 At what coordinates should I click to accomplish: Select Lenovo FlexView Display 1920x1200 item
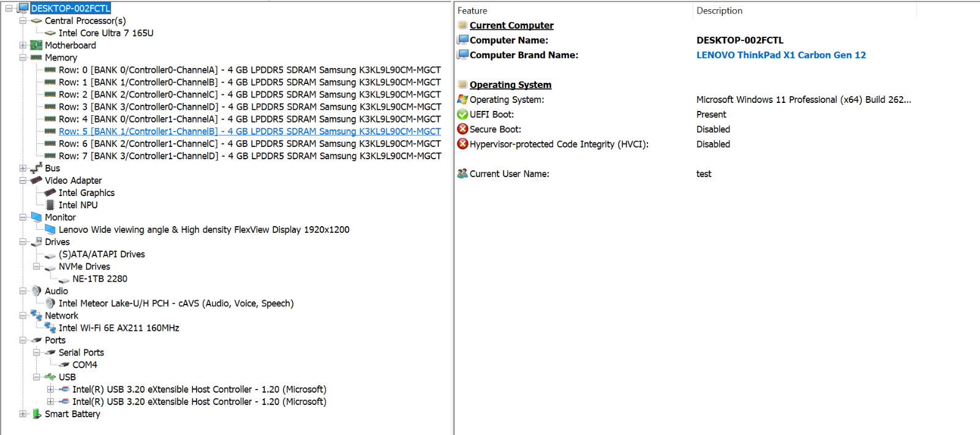(x=204, y=230)
